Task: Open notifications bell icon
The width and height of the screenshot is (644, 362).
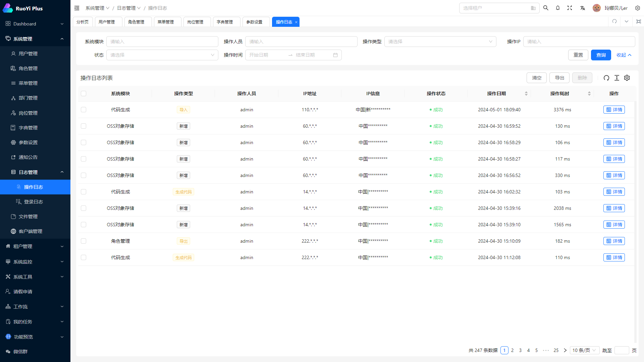Action: [558, 8]
